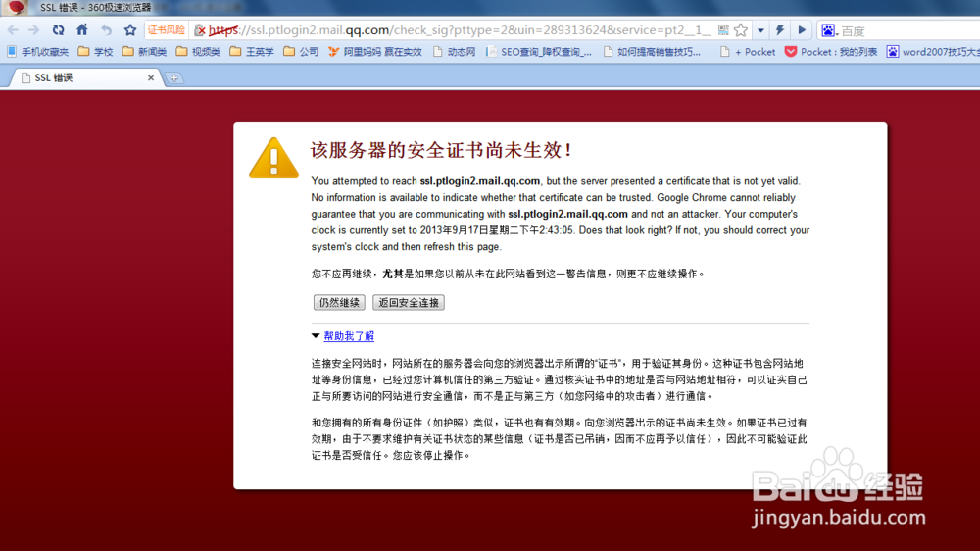Click the play arrow toolbar icon
This screenshot has height=551, width=980.
(802, 30)
